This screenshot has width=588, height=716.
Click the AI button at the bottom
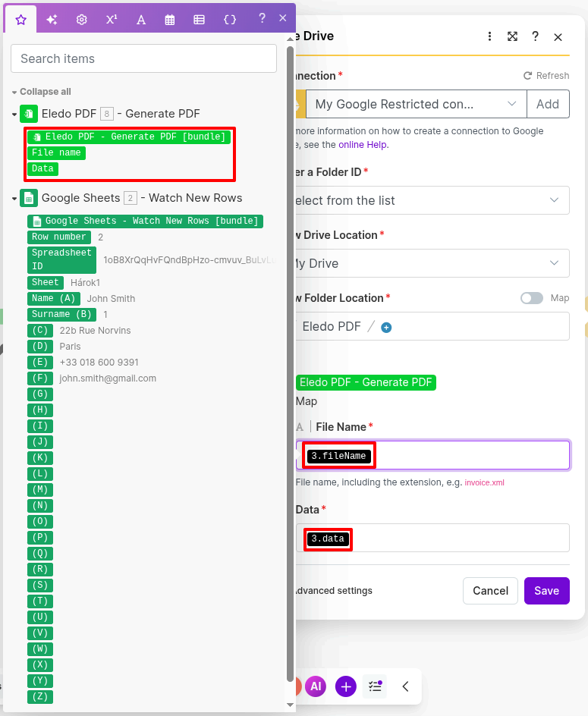(x=316, y=686)
